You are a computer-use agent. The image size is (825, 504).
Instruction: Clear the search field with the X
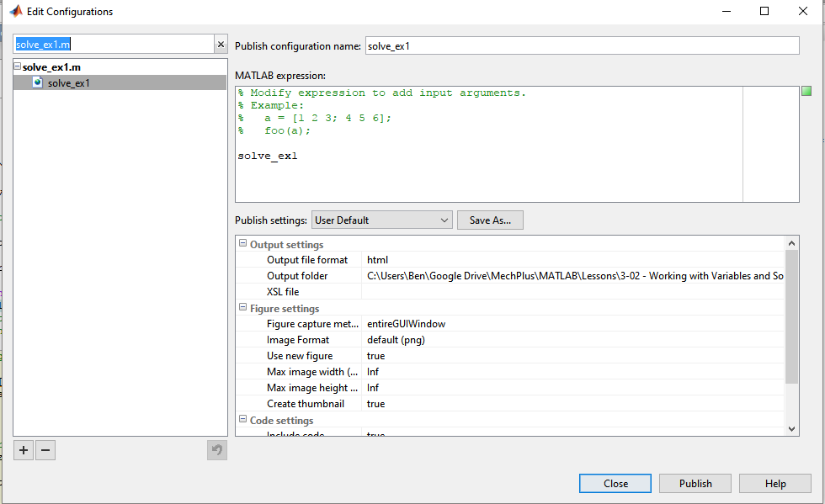221,45
